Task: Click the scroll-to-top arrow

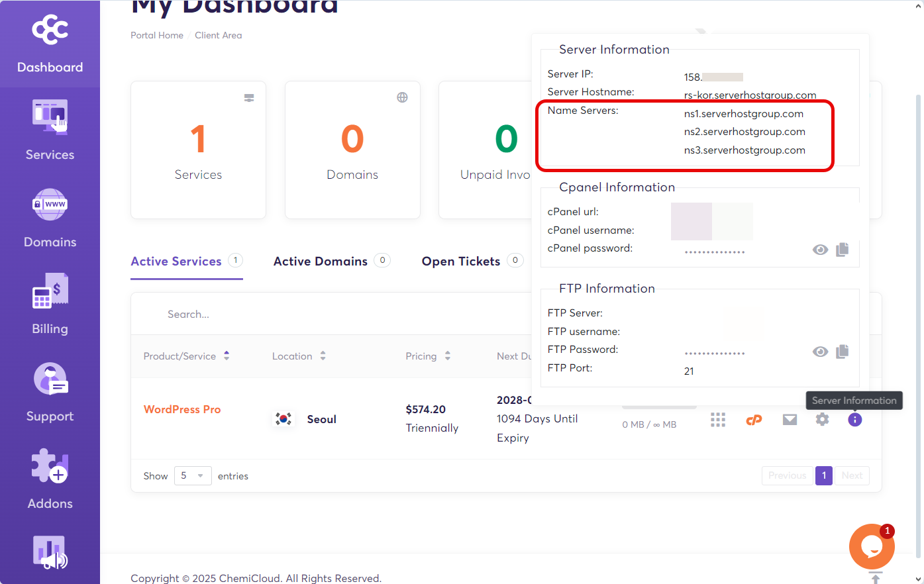Action: 875,577
